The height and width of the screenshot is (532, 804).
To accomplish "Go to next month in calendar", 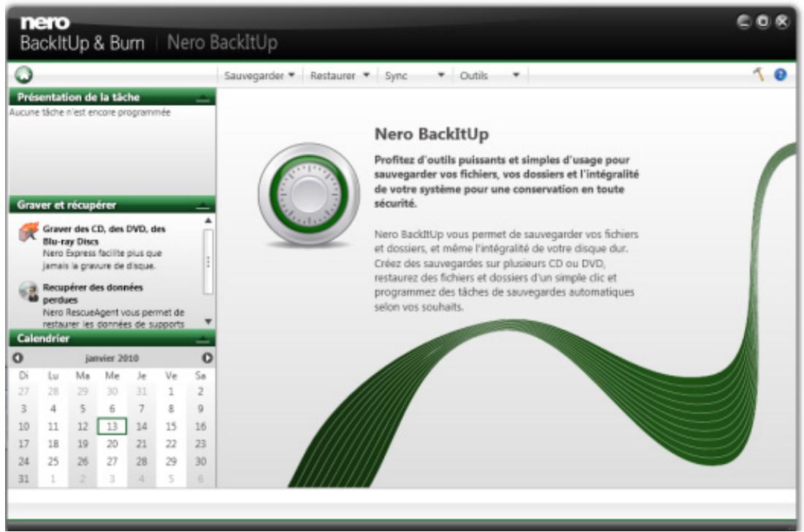I will pyautogui.click(x=207, y=358).
